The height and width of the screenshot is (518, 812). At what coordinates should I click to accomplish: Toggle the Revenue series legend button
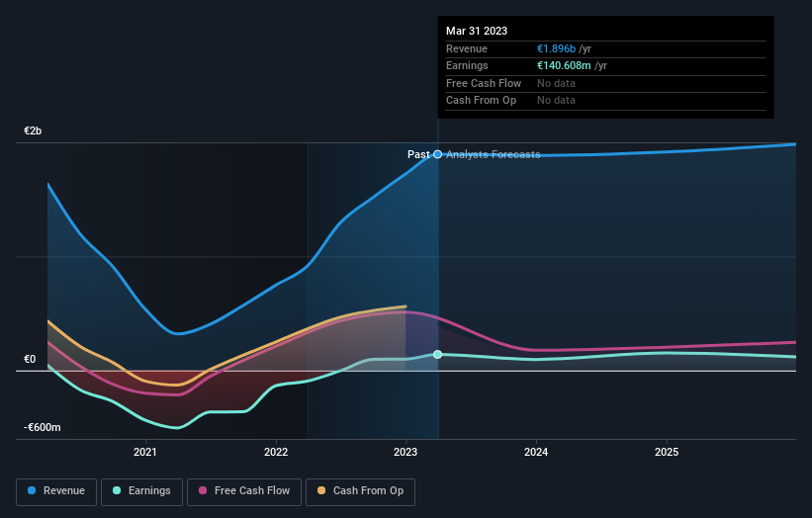56,491
